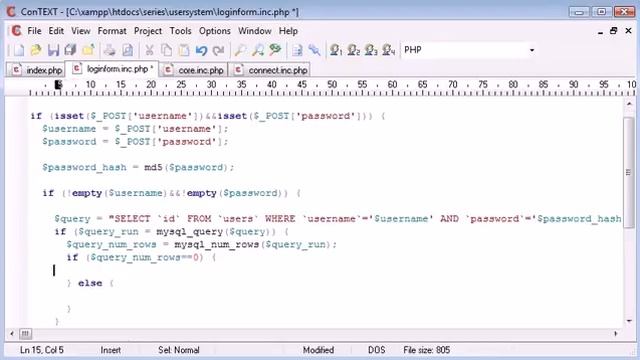Open the Find tool
The width and height of the screenshot is (640, 360).
coord(240,50)
